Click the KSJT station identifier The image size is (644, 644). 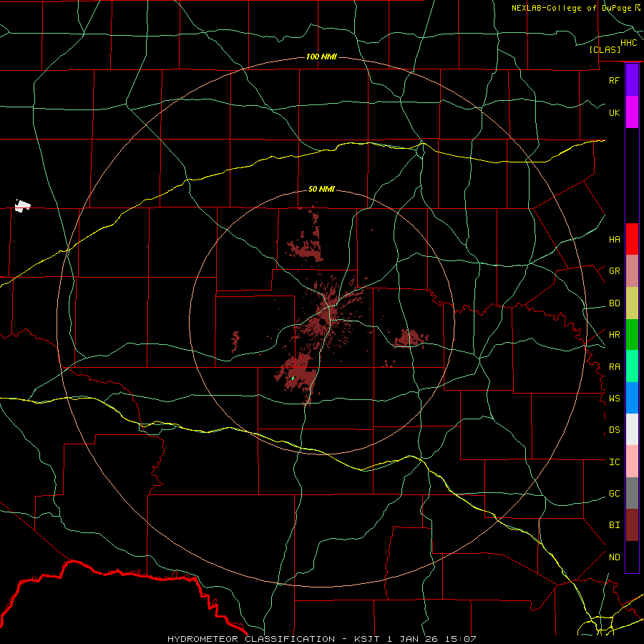point(369,639)
